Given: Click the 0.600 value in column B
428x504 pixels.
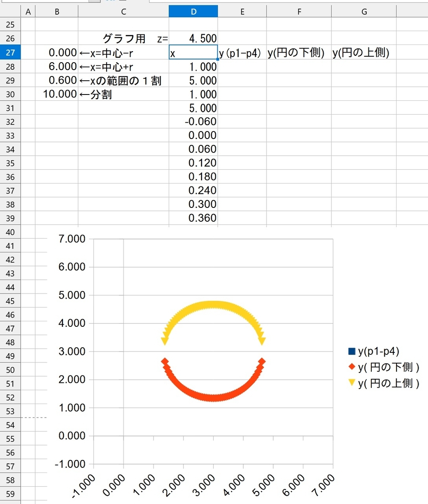Looking at the screenshot, I should (x=57, y=80).
